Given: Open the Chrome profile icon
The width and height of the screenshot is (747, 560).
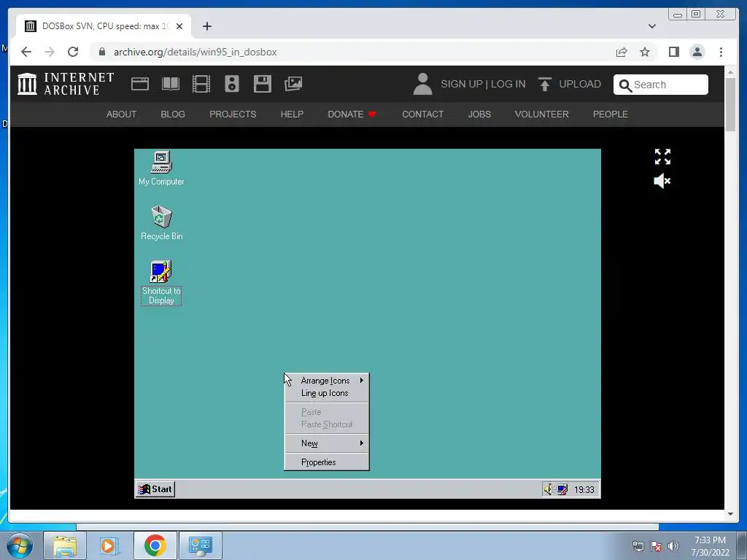Looking at the screenshot, I should [697, 52].
